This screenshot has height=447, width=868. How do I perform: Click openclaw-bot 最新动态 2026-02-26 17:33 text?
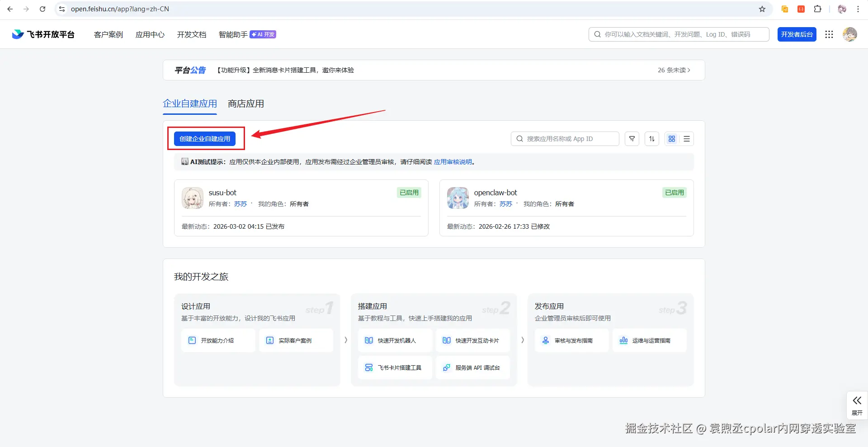pyautogui.click(x=498, y=226)
